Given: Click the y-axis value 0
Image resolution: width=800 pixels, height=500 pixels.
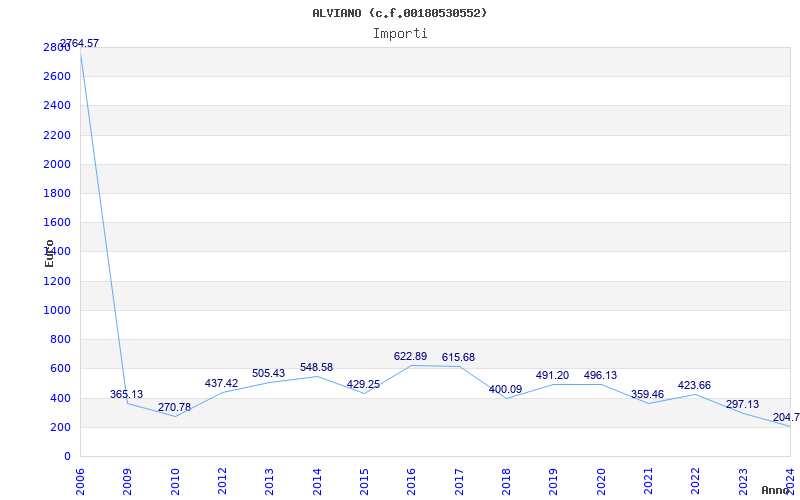Looking at the screenshot, I should click(x=67, y=456).
